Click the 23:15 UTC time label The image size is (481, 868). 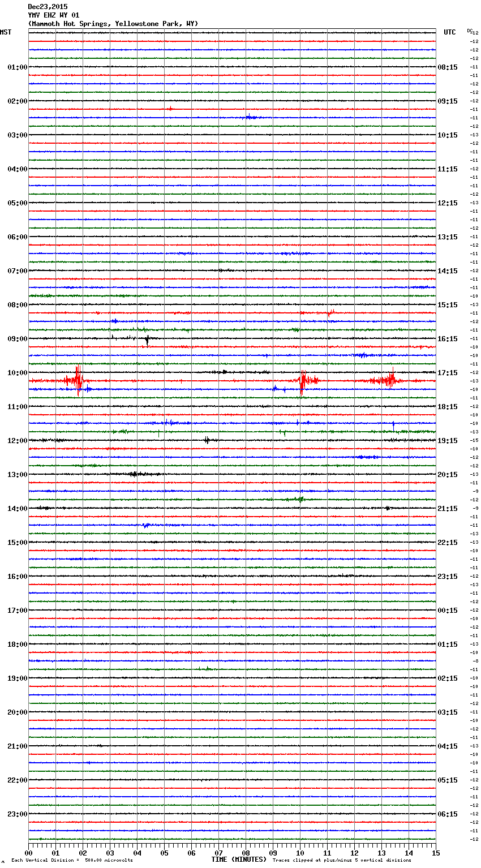tap(448, 577)
